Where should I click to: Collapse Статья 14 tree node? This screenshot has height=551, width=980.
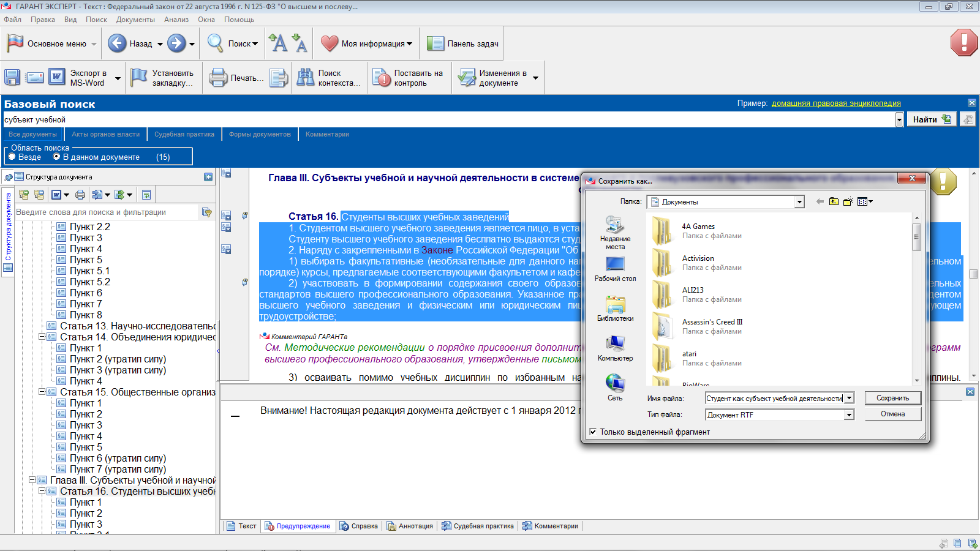pyautogui.click(x=42, y=337)
